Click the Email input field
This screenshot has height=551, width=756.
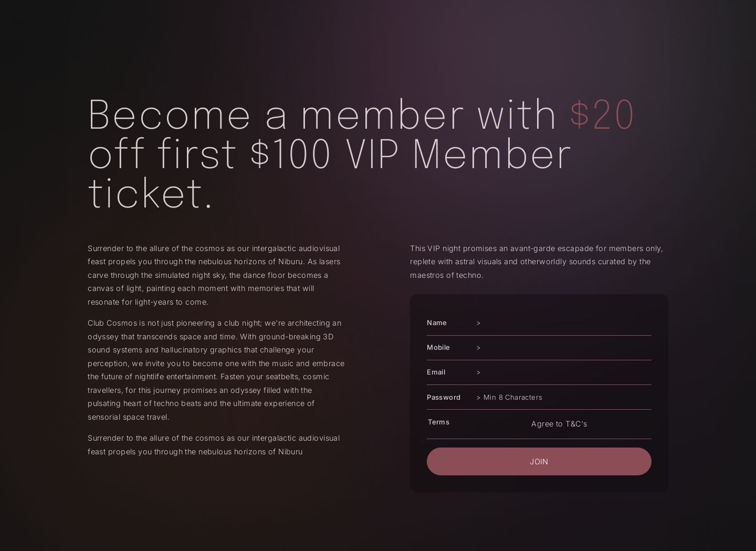click(564, 372)
